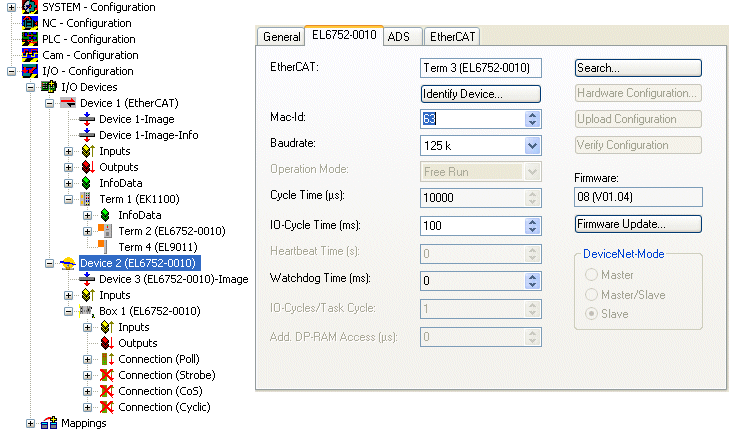Collapse the I/O - Configuration node

click(x=12, y=71)
